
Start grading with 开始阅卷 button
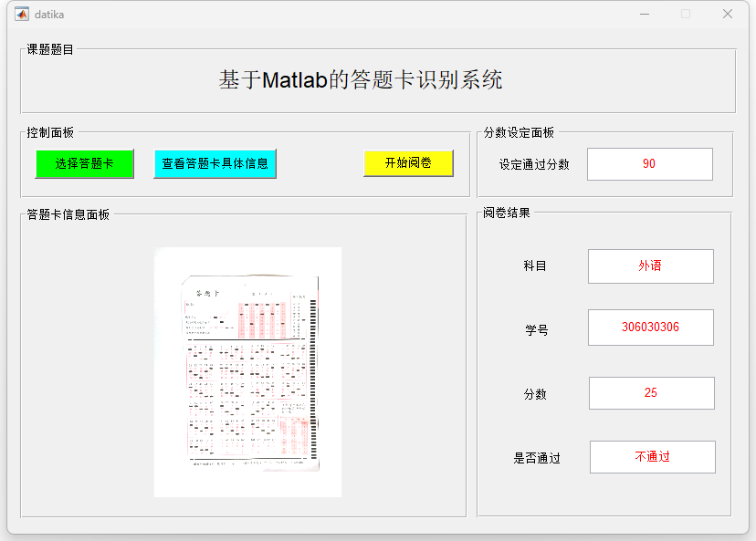coord(408,162)
